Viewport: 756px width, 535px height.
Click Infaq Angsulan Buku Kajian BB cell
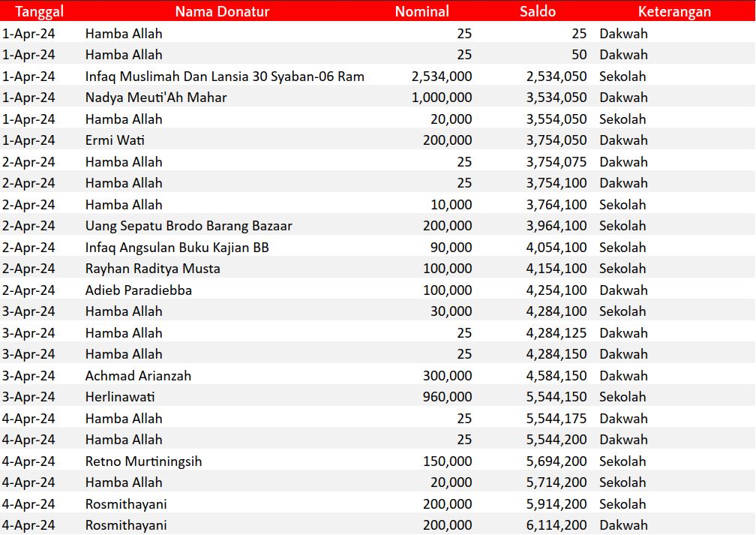177,248
